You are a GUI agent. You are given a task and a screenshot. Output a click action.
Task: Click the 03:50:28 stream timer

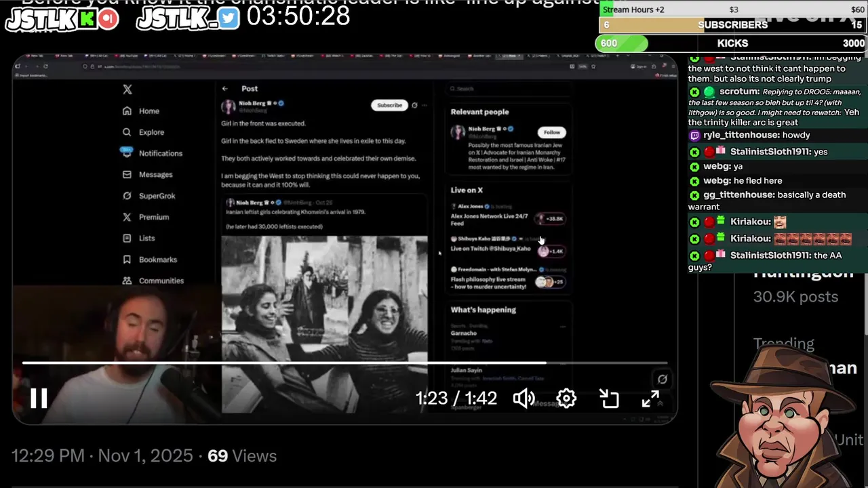[298, 16]
